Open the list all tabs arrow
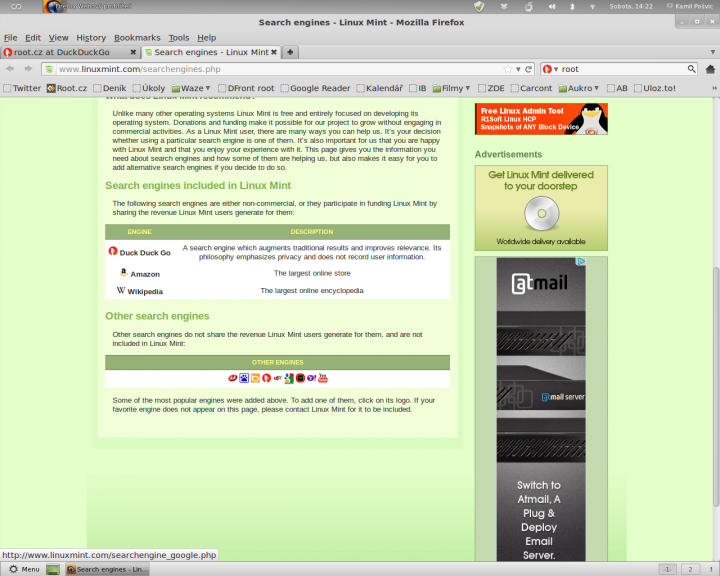 pos(713,52)
